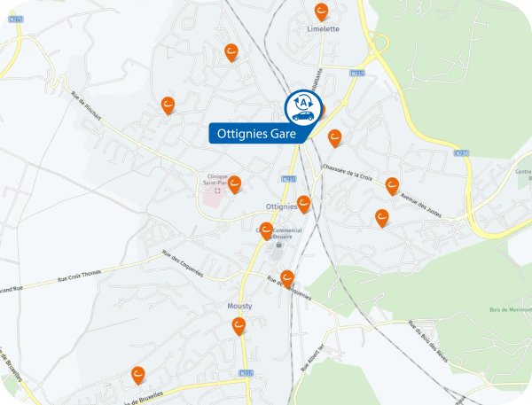This screenshot has width=532, height=405.
Task: Click the orange pin on Rue des Coquerées east
Action: (287, 279)
